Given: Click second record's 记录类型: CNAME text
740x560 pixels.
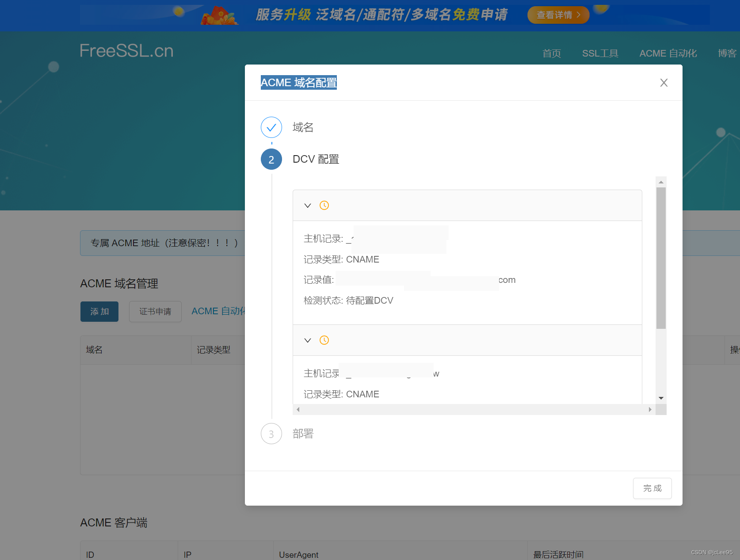Looking at the screenshot, I should pos(341,394).
